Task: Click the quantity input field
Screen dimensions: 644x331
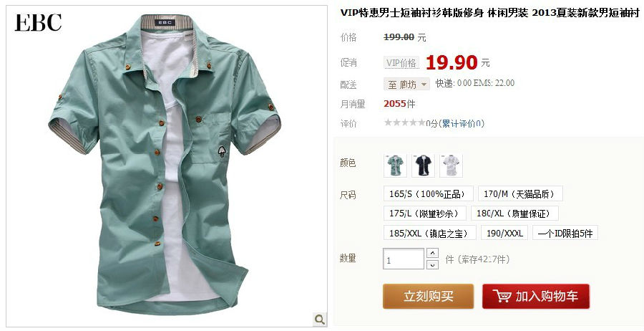Action: point(404,259)
